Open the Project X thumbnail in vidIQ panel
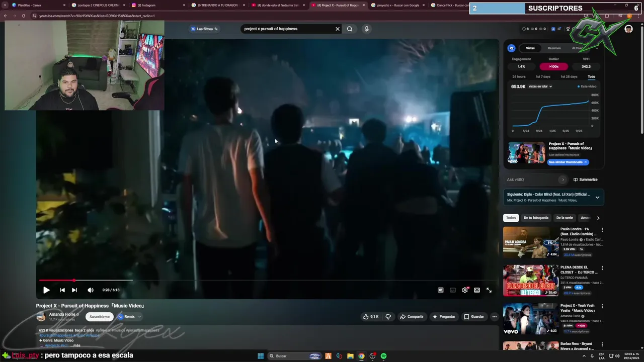Screen dimensions: 644x362 click(526, 153)
